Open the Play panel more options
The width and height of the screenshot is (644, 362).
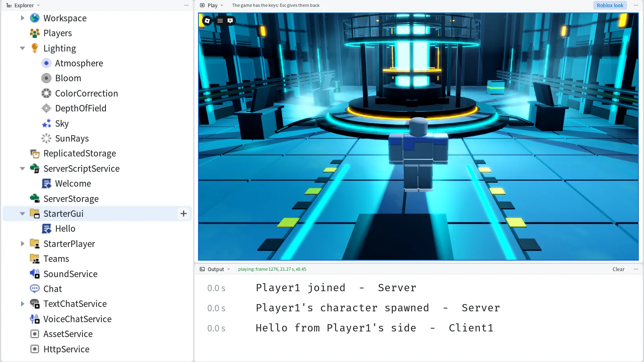click(x=636, y=5)
